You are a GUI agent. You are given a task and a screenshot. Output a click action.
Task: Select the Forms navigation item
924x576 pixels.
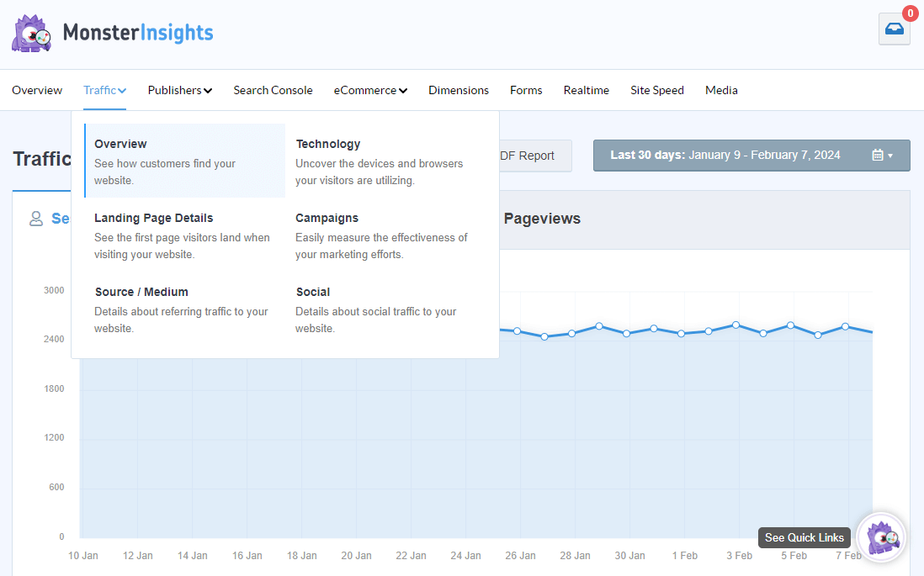pos(526,90)
